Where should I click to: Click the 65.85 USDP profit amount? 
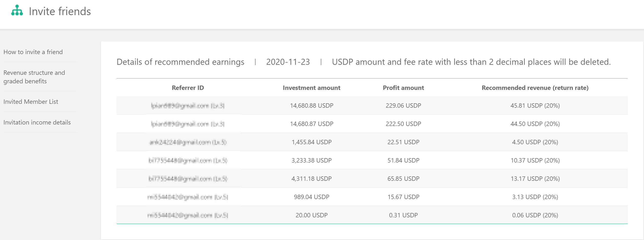(x=403, y=179)
